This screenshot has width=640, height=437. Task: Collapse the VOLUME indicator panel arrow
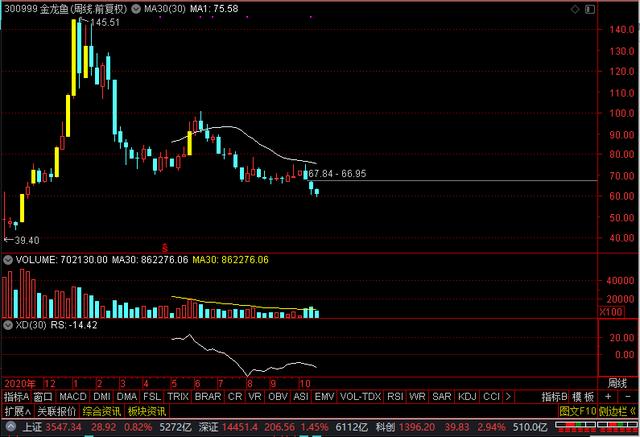(x=6, y=260)
